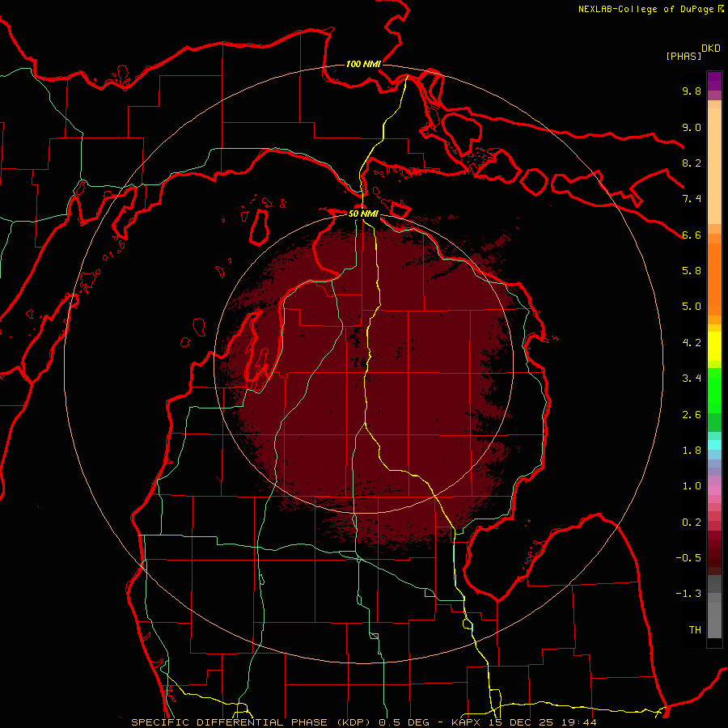
Task: Click the 7.4 value on the color scale
Action: [692, 199]
